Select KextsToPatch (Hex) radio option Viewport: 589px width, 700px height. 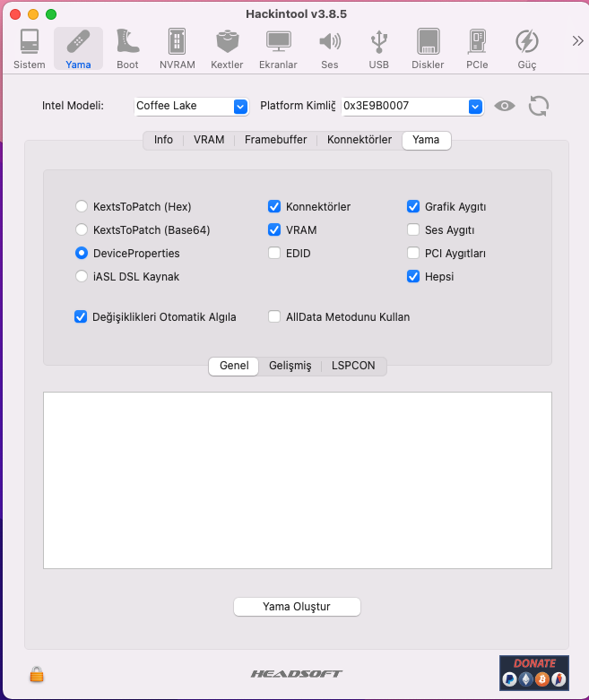82,207
